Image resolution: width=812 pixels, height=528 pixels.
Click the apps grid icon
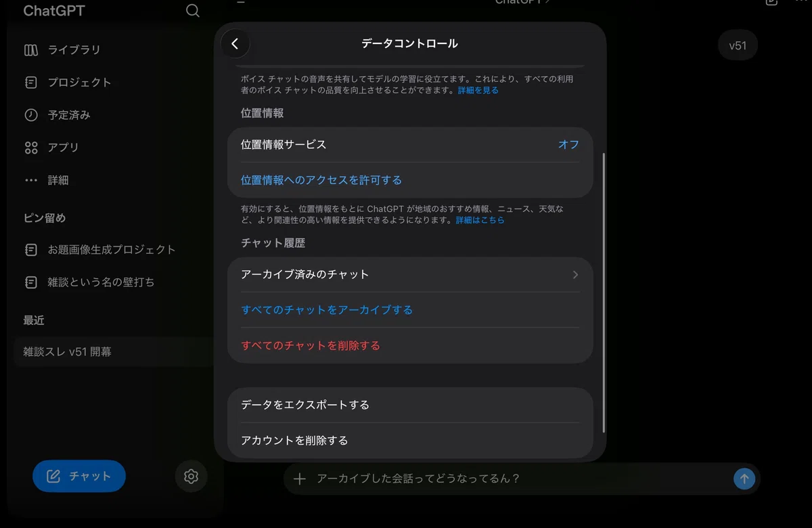pos(31,148)
